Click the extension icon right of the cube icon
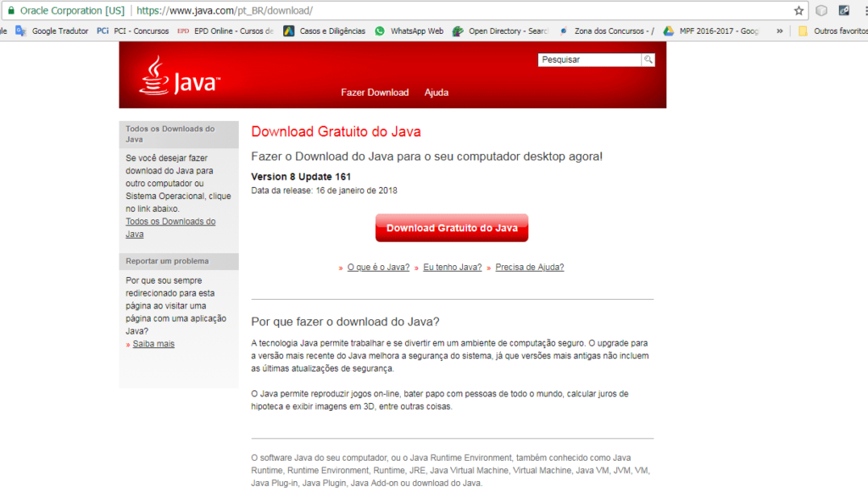Image resolution: width=868 pixels, height=498 pixels. pyautogui.click(x=844, y=10)
